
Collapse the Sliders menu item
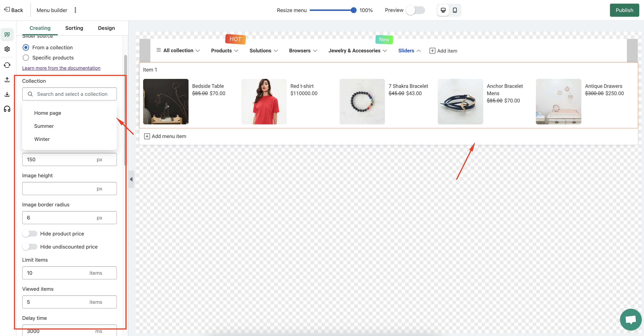(x=409, y=51)
